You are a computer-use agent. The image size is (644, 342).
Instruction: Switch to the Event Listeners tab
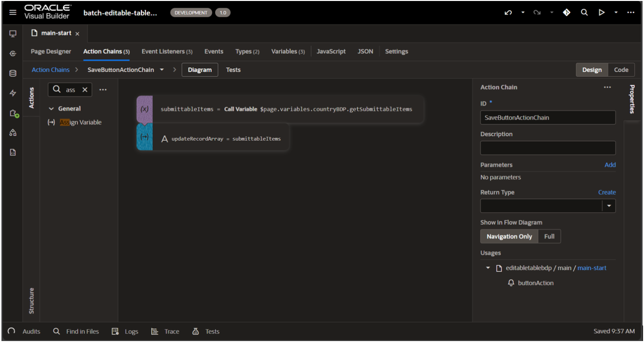(166, 51)
